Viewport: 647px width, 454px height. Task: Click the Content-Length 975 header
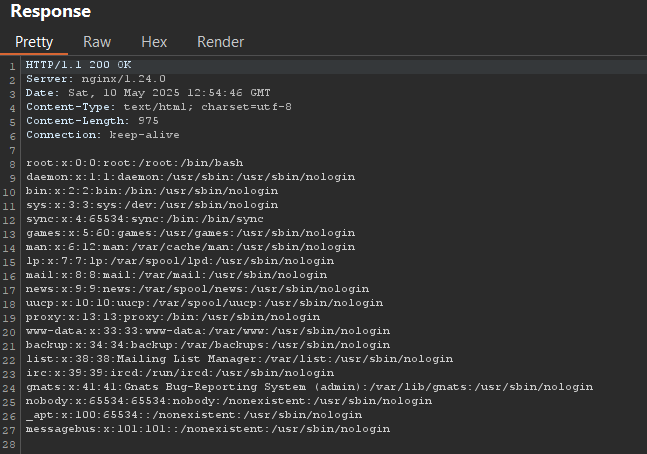point(92,121)
